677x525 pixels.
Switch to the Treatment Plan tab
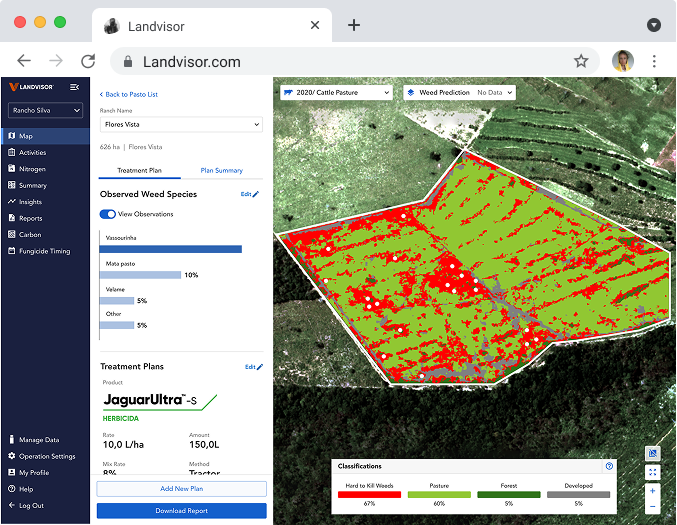pyautogui.click(x=139, y=171)
